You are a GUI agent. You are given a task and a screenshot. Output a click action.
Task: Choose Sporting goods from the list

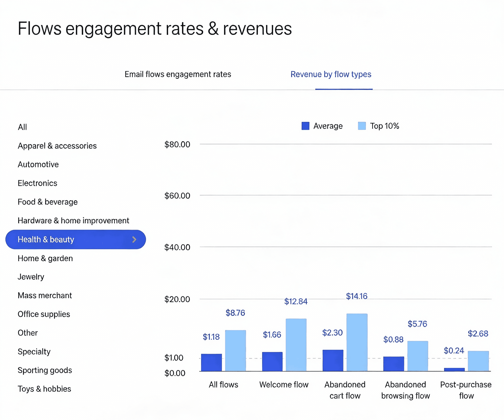[x=45, y=370]
